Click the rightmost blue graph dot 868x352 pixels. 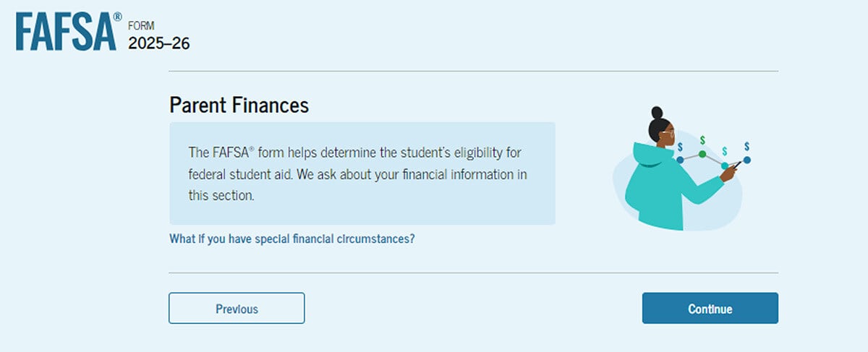tap(747, 160)
